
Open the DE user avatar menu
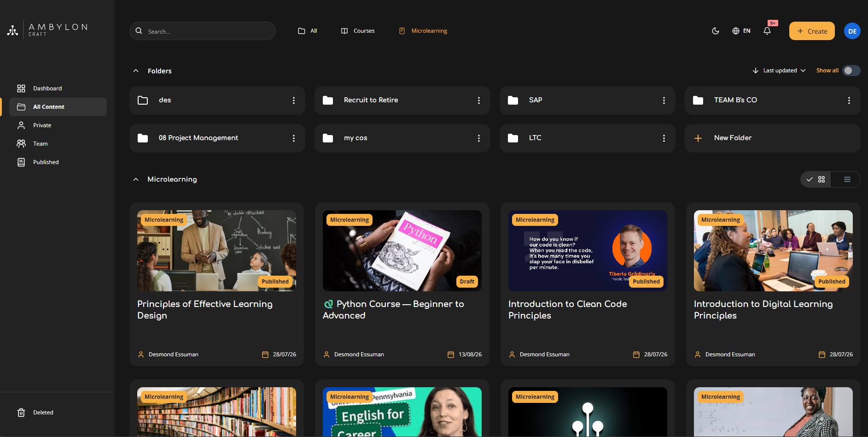coord(852,31)
